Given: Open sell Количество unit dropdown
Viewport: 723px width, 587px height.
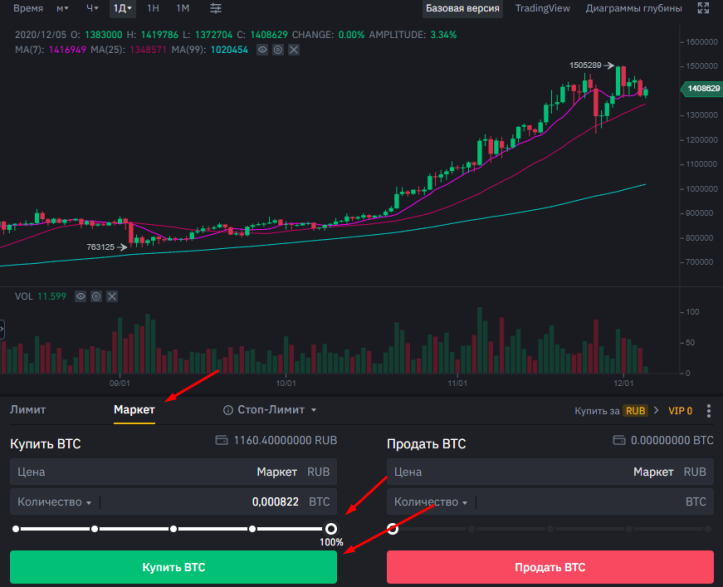Looking at the screenshot, I should (x=465, y=503).
